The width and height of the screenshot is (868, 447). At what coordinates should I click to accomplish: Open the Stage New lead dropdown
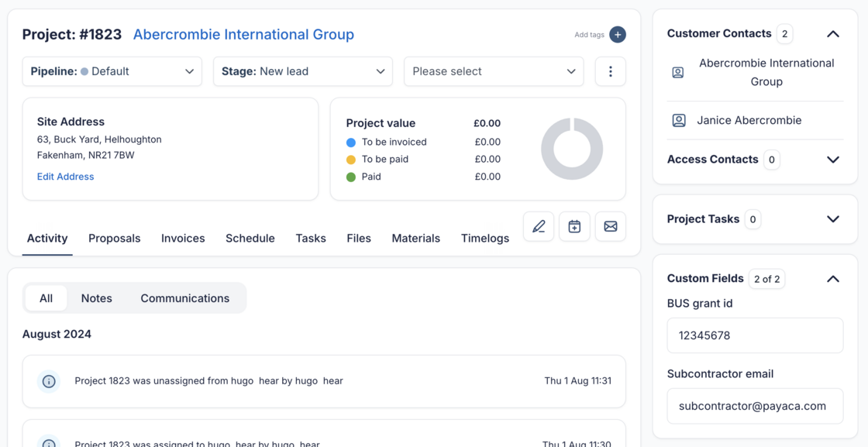[x=303, y=71]
